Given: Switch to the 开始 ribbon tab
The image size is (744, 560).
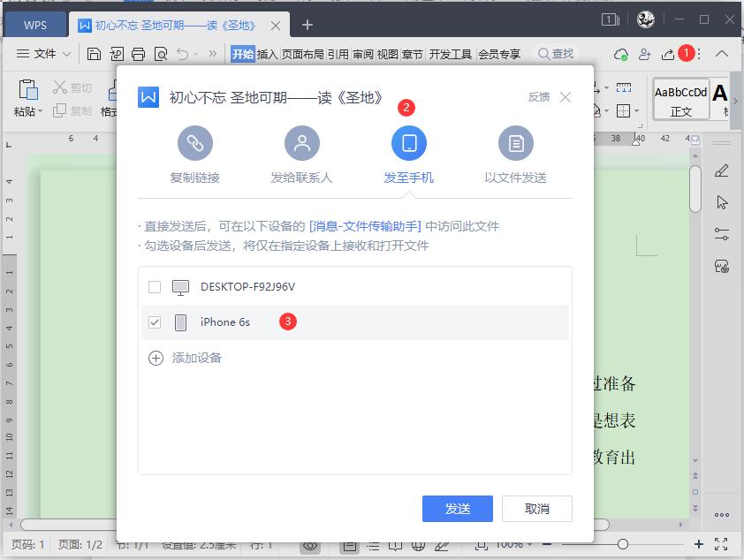Looking at the screenshot, I should pyautogui.click(x=243, y=54).
